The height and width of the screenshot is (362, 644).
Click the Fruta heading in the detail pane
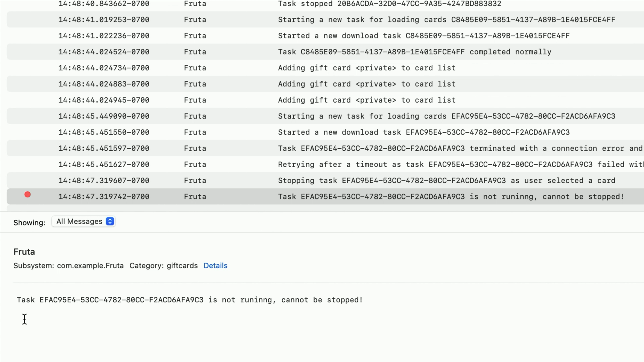(x=24, y=252)
